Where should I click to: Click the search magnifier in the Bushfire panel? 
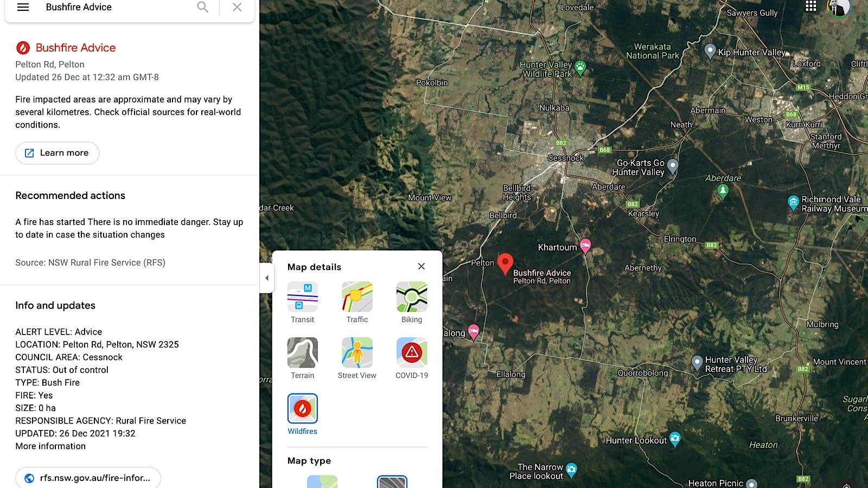202,8
